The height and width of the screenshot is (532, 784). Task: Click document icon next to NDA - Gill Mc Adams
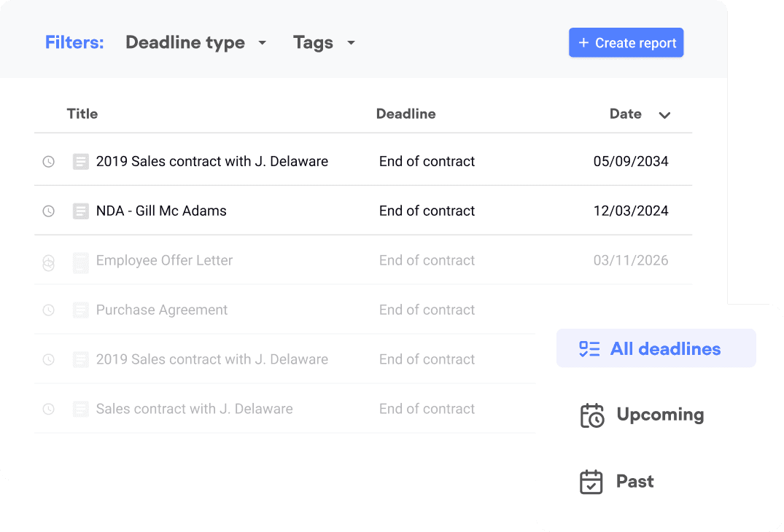point(80,211)
